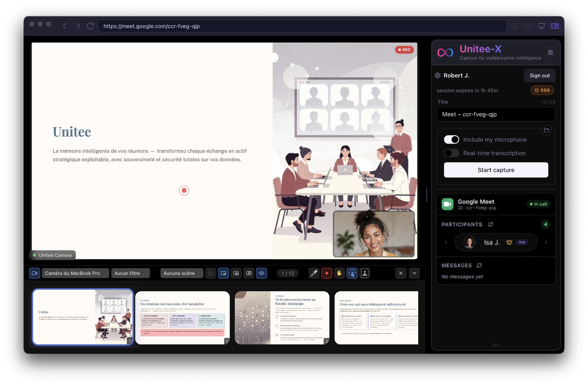
Task: Click the URL address bar
Action: click(302, 26)
